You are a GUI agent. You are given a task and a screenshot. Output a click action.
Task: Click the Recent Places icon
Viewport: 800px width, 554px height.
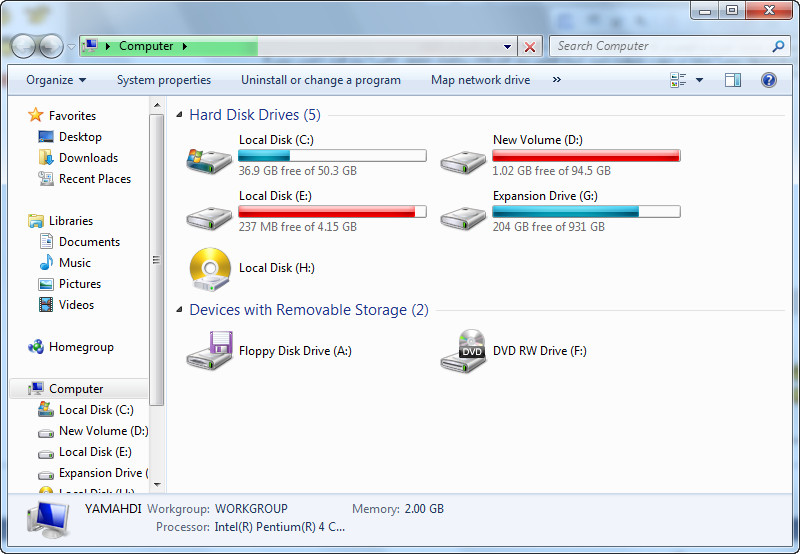[46, 179]
